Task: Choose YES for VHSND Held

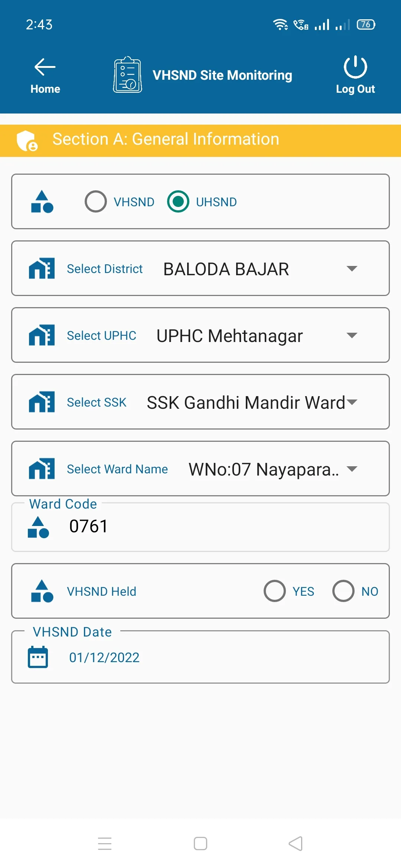Action: coord(275,591)
